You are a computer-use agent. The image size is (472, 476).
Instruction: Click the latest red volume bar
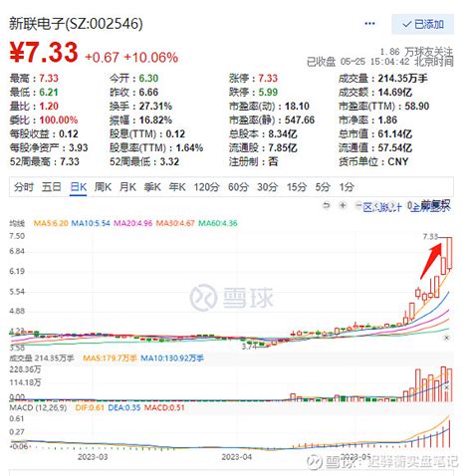[449, 385]
